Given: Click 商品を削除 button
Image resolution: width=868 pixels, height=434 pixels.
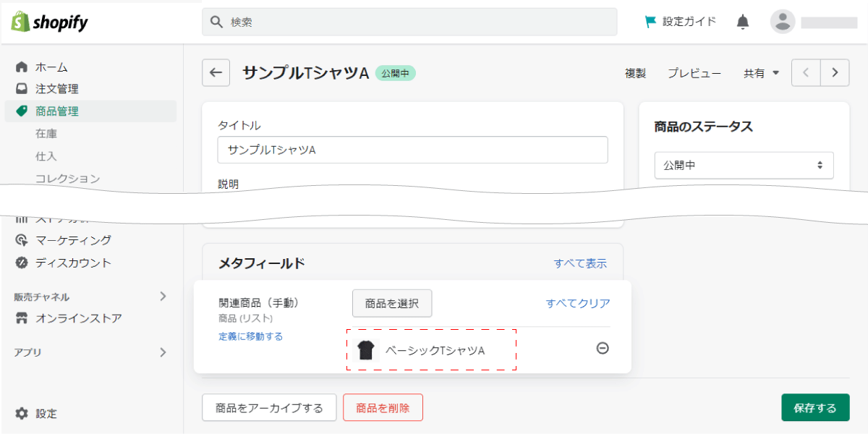Looking at the screenshot, I should [383, 407].
